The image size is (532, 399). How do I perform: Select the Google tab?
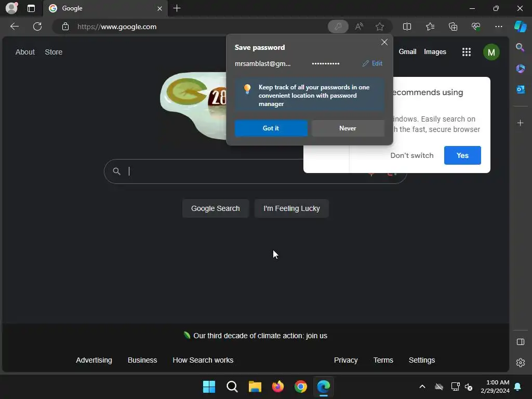pyautogui.click(x=105, y=8)
